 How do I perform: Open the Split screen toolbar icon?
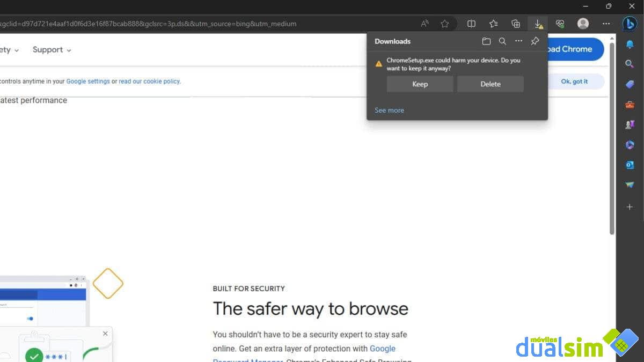pyautogui.click(x=471, y=24)
